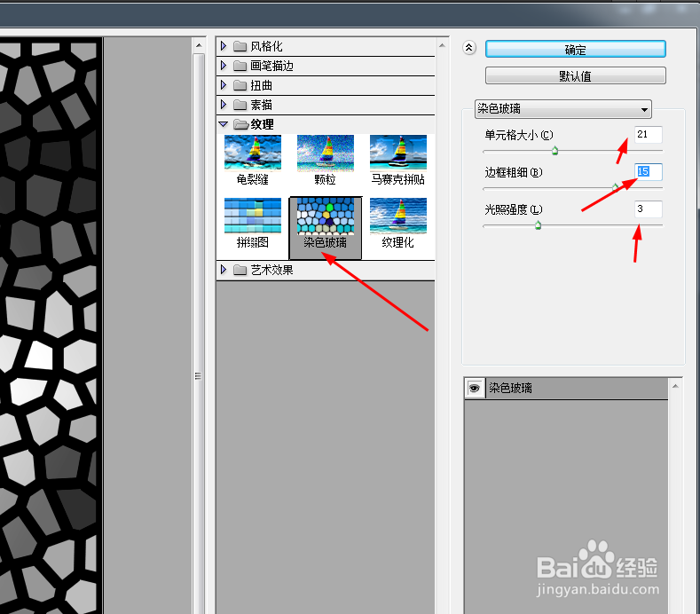Collapse the filter gallery with double-chevron icon
The width and height of the screenshot is (700, 614).
coord(468,48)
